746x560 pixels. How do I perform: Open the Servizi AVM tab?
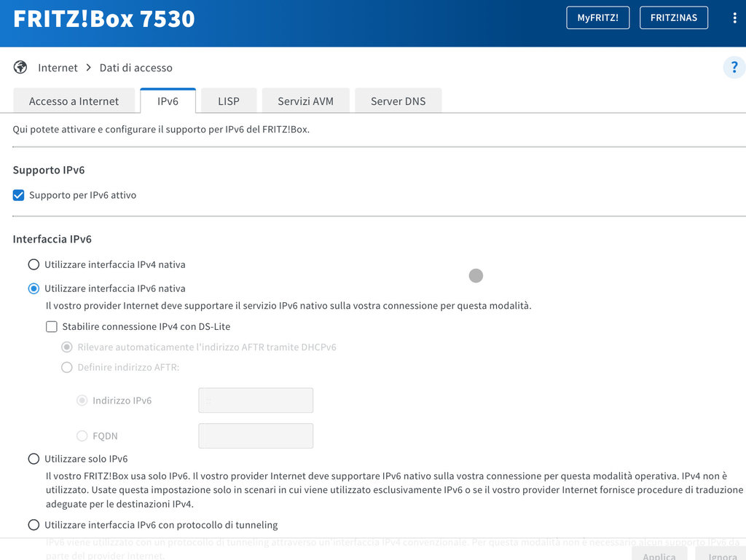tap(305, 100)
